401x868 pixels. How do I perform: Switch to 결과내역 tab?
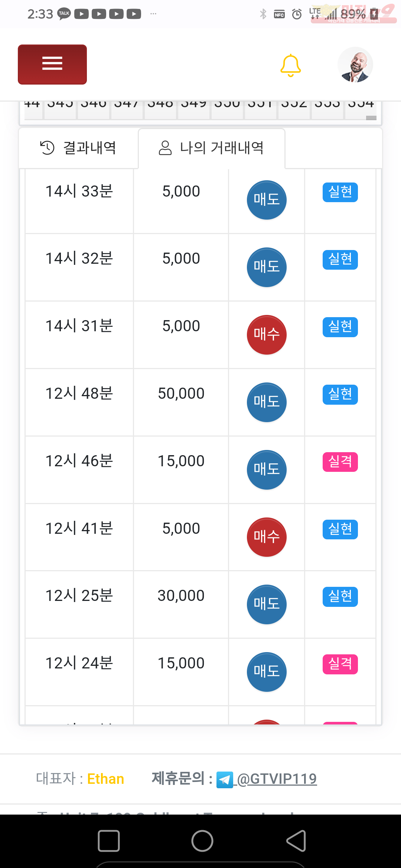(x=78, y=148)
